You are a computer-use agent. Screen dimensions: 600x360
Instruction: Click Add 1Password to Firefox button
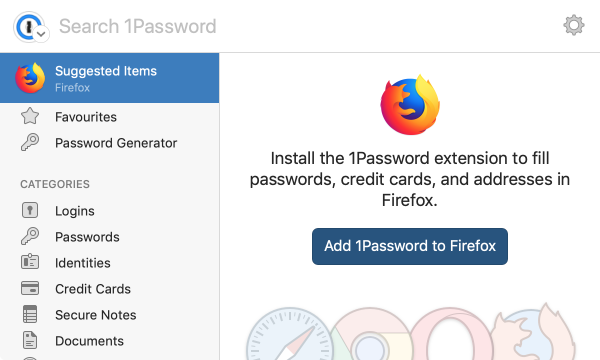[410, 246]
